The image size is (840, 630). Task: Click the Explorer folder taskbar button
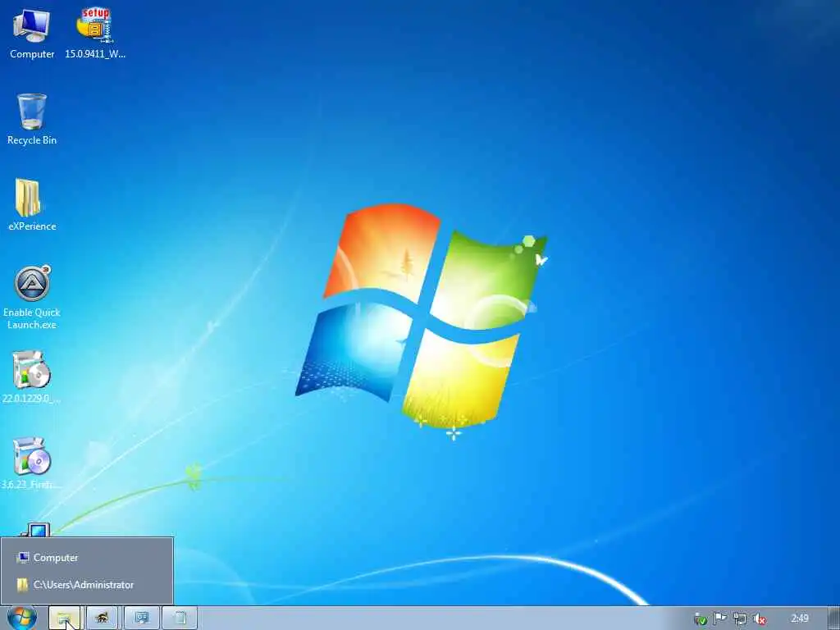(64, 619)
